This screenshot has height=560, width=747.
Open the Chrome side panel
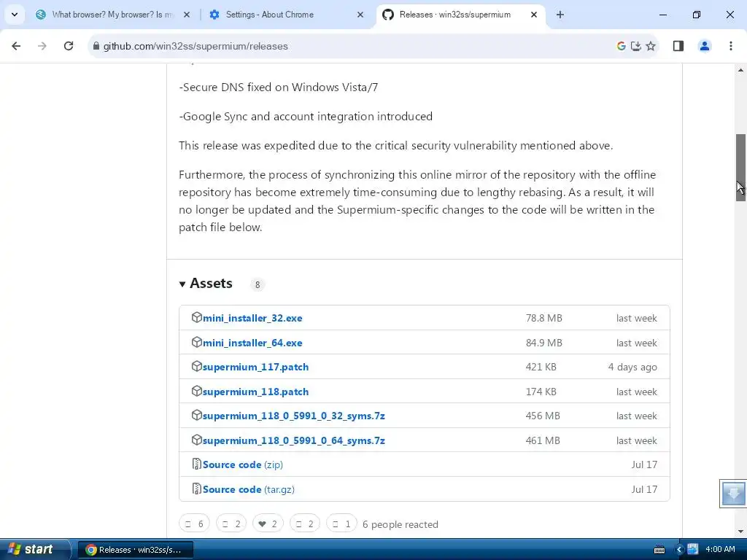[678, 46]
